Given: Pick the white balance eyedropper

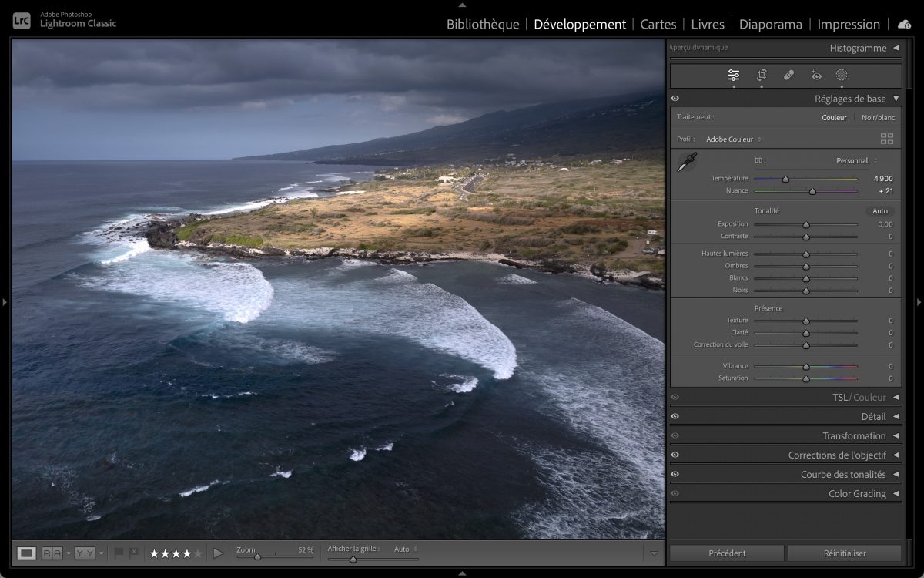Looking at the screenshot, I should coord(686,162).
